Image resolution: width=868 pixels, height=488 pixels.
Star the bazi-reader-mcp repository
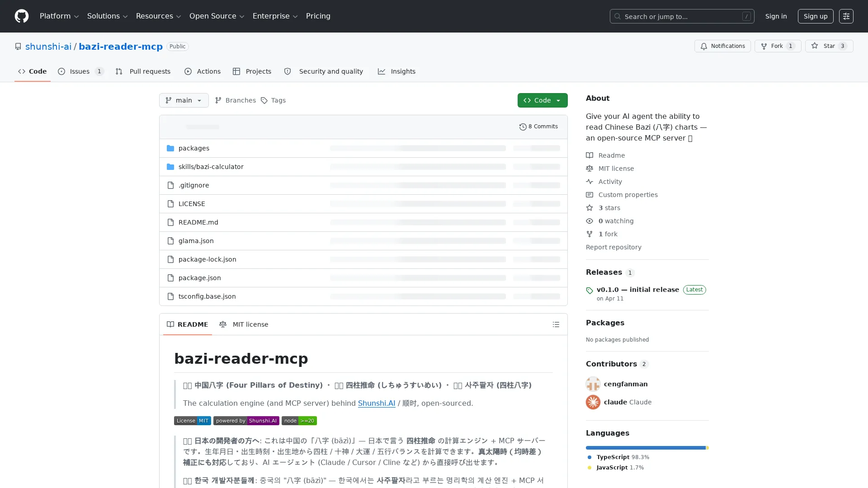pyautogui.click(x=829, y=46)
